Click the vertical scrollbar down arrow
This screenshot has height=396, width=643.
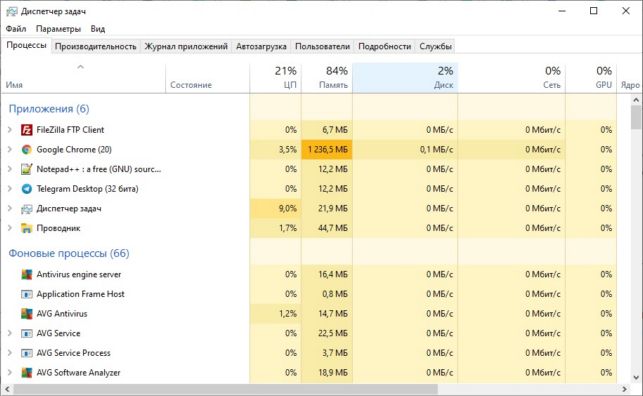[x=636, y=378]
